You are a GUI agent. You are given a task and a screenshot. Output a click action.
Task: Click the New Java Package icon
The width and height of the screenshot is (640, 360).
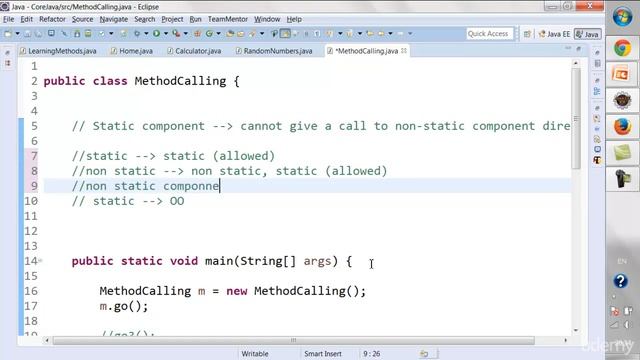(x=198, y=33)
